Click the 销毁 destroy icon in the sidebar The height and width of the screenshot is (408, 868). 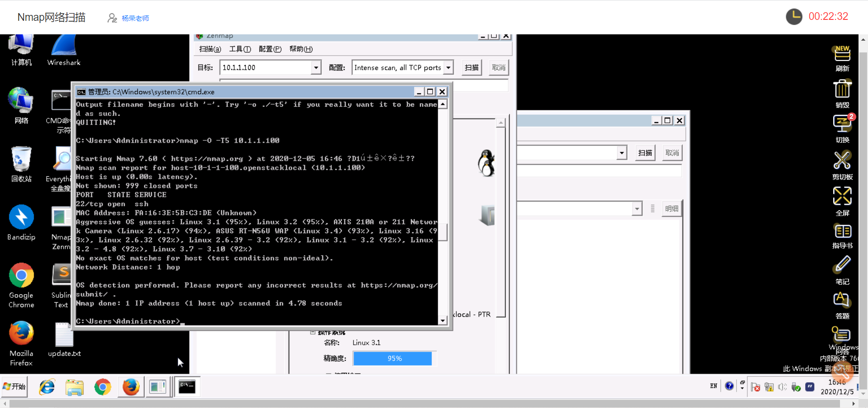click(x=842, y=94)
